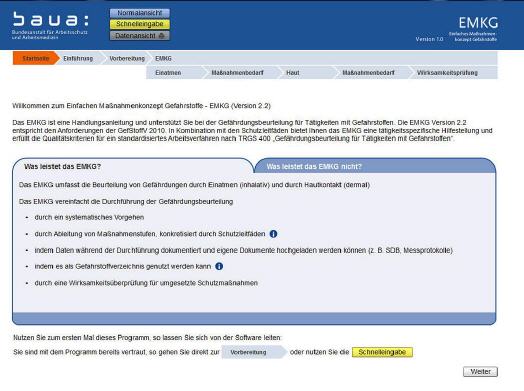
Task: Click the info icon after Gefahrstoffverzeichnis line
Action: point(219,266)
